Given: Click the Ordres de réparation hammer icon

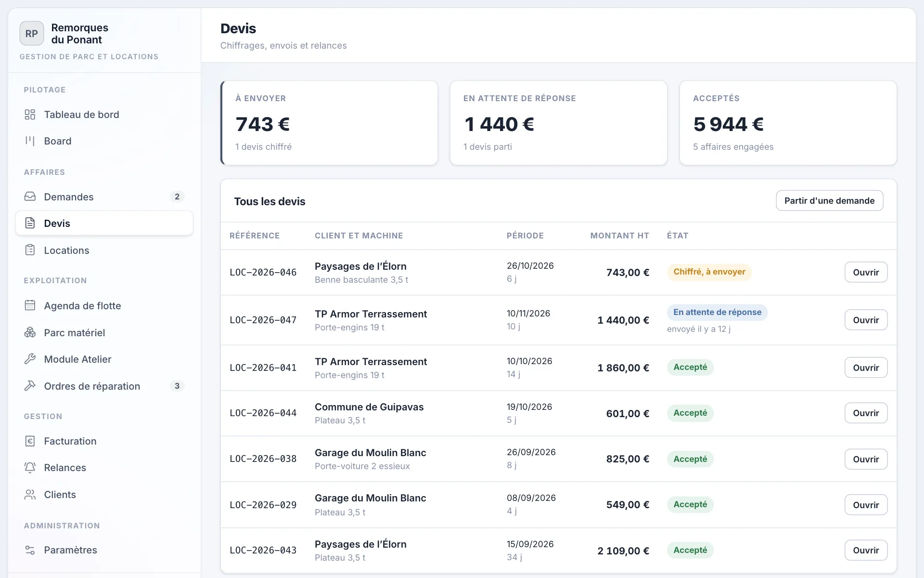Looking at the screenshot, I should tap(30, 386).
